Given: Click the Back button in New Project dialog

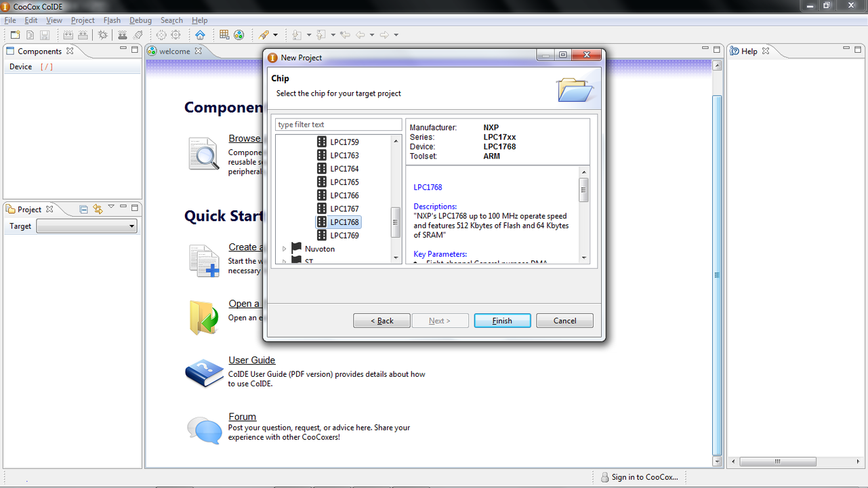Looking at the screenshot, I should tap(381, 321).
